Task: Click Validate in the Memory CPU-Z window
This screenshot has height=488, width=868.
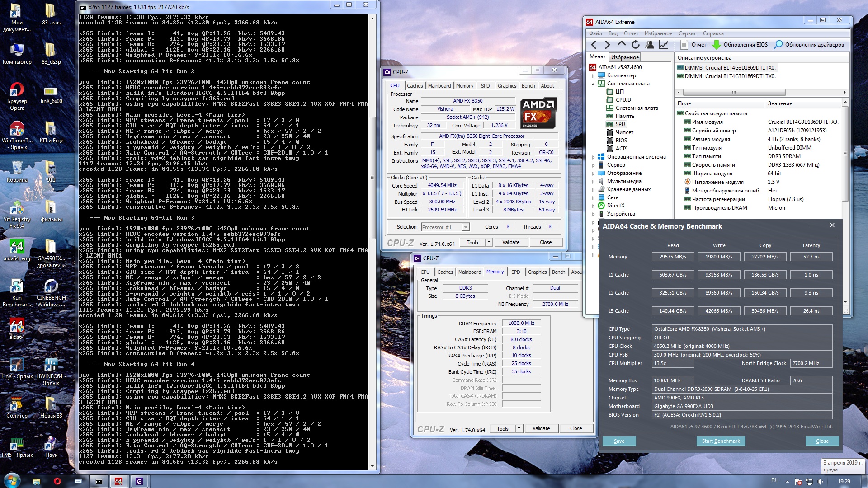Action: (x=541, y=428)
